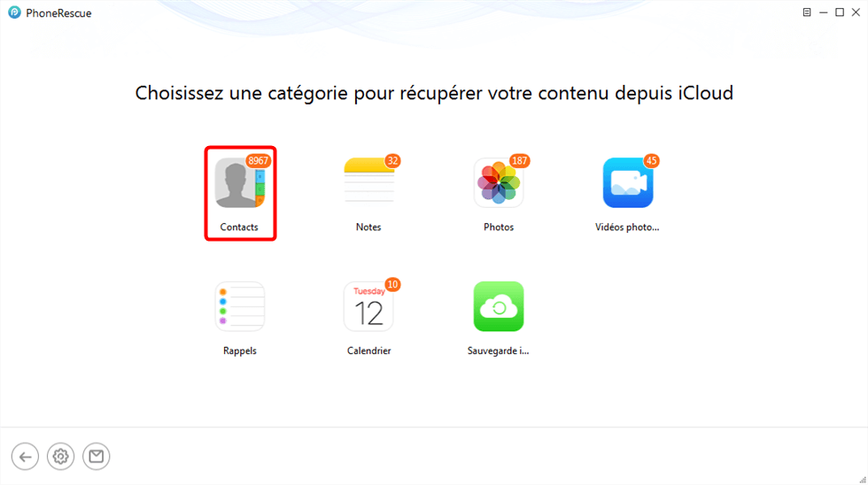Click the "Photos" label
Image resolution: width=868 pixels, height=485 pixels.
point(498,227)
